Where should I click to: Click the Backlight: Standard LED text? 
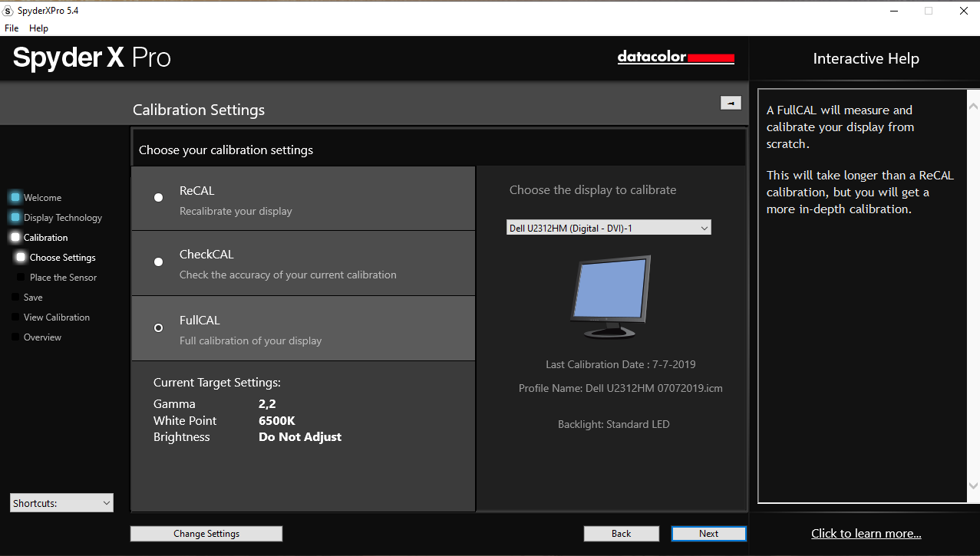pos(614,424)
